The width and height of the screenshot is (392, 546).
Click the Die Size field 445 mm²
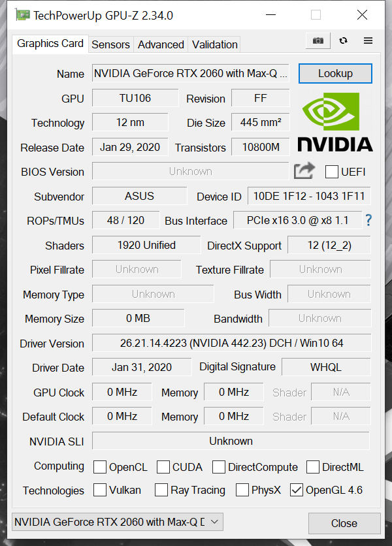point(260,122)
